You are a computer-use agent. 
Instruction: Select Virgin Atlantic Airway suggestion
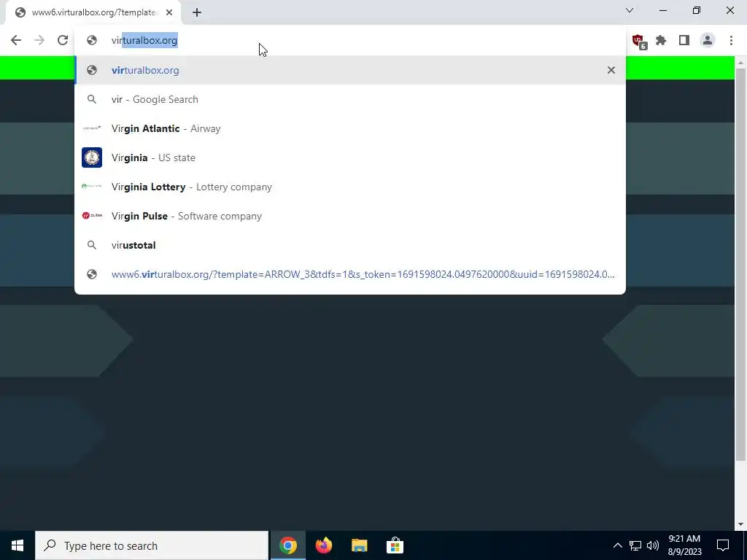[x=350, y=128]
